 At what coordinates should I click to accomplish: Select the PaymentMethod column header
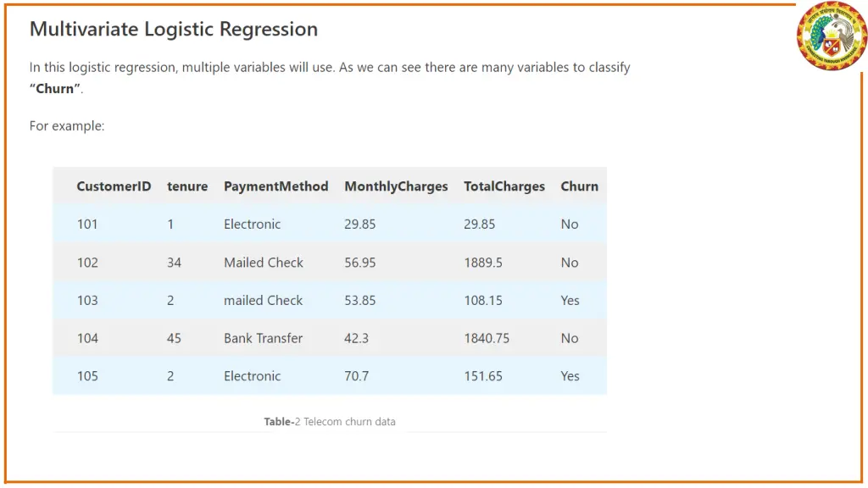click(275, 186)
